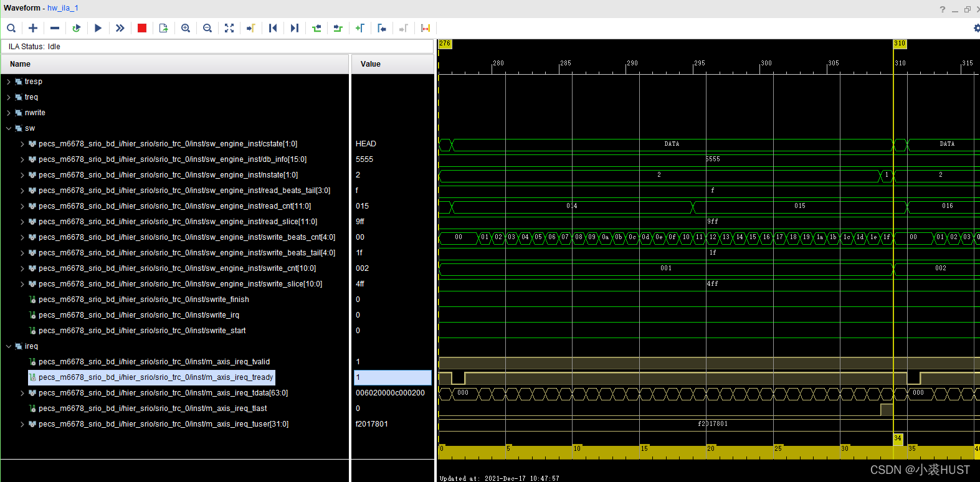Viewport: 980px width, 482px height.
Task: Click the minus Remove probe icon
Action: coord(55,28)
